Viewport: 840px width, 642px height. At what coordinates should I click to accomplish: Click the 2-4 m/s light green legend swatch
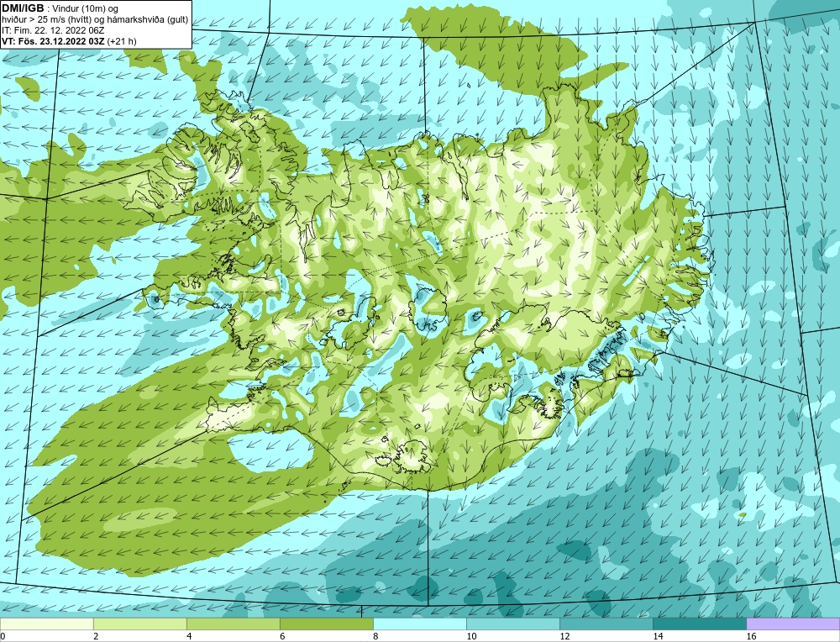(x=139, y=624)
